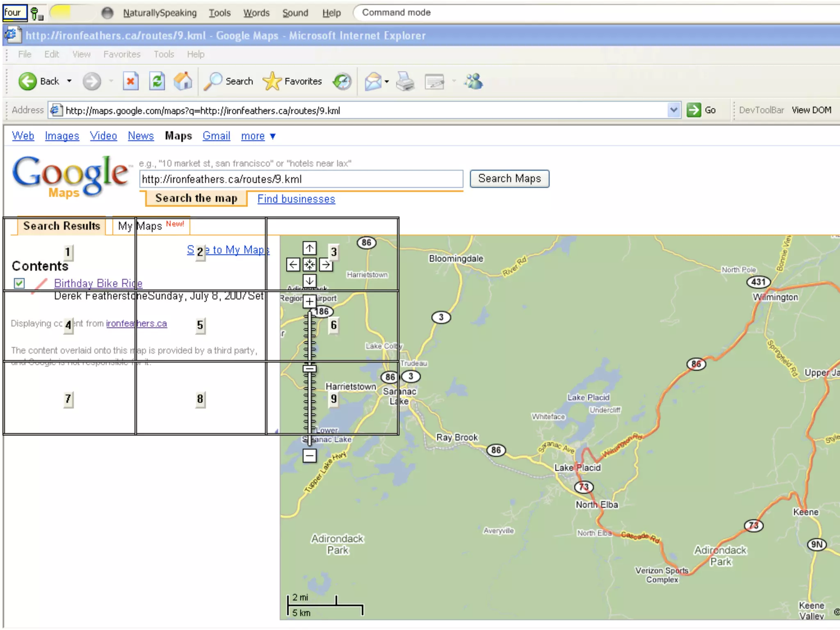
Task: Uncheck the Birthday Bike Ride checkbox
Action: pyautogui.click(x=19, y=283)
